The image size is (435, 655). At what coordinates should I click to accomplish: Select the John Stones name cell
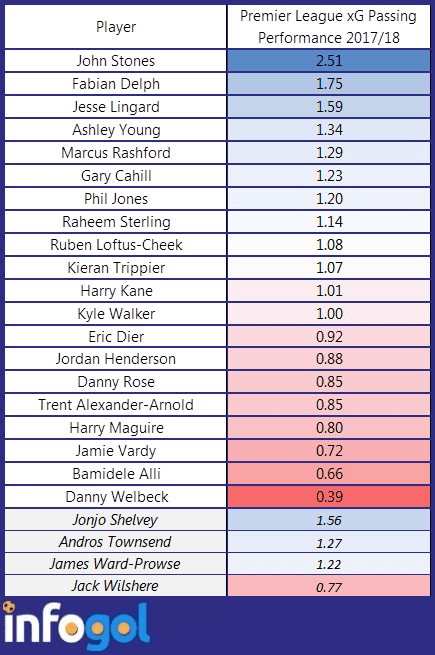tap(116, 61)
